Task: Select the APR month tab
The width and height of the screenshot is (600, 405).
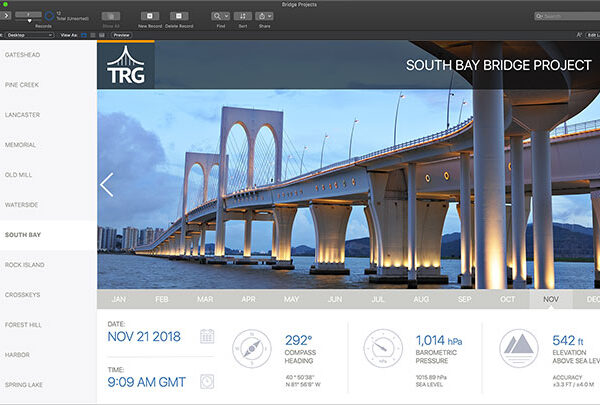Action: click(248, 299)
